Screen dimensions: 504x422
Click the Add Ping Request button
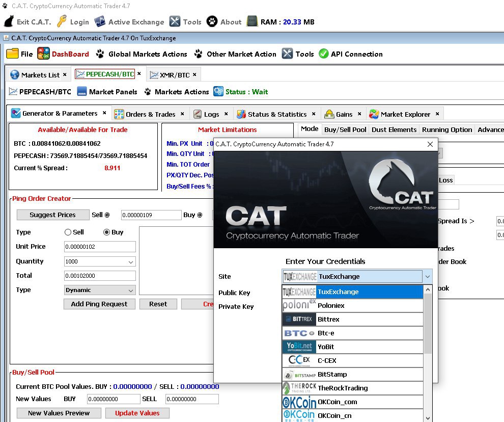(99, 304)
